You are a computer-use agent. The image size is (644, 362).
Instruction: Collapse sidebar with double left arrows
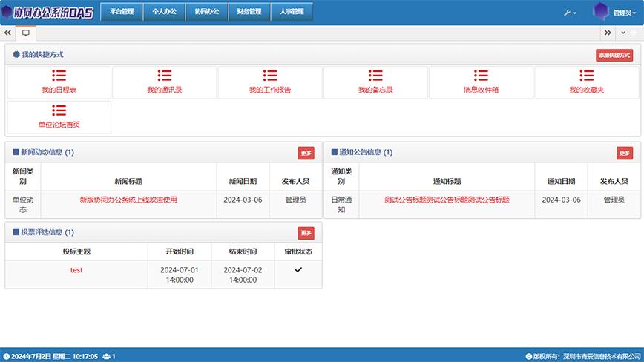pyautogui.click(x=8, y=33)
